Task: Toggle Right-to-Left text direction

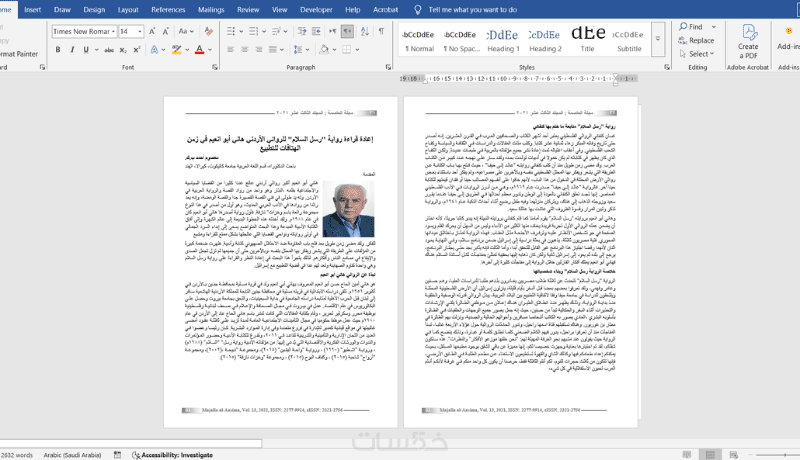Action: (347, 32)
